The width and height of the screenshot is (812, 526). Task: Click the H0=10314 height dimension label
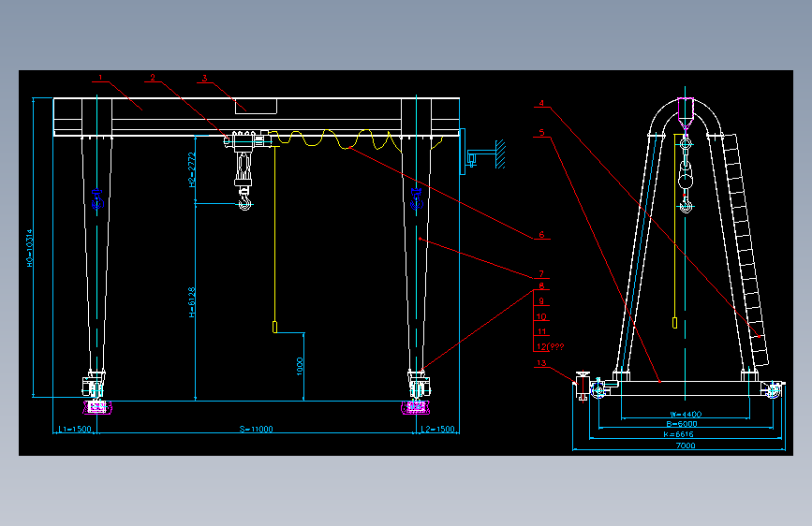pyautogui.click(x=30, y=249)
